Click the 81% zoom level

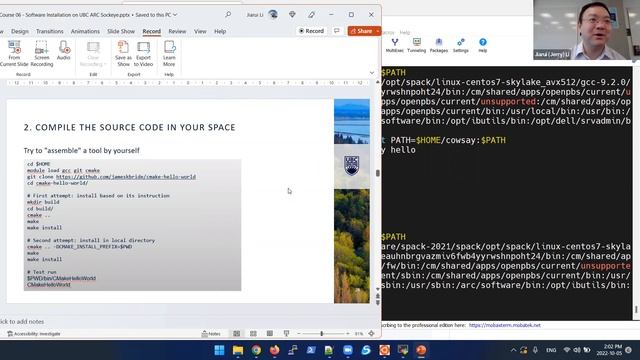pos(359,333)
